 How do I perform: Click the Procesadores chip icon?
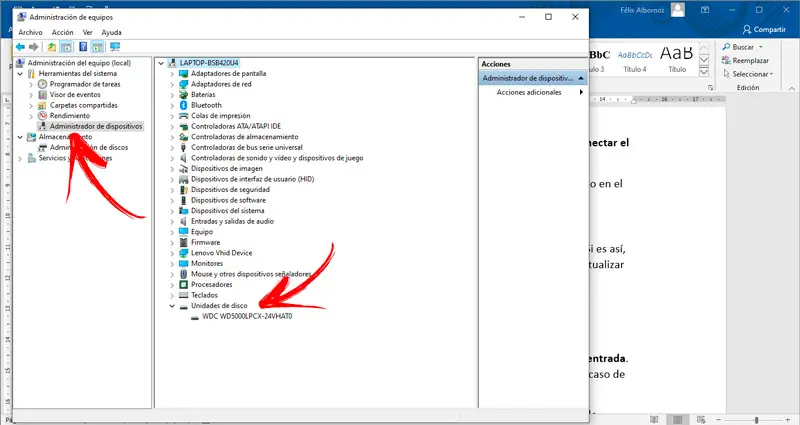pyautogui.click(x=184, y=285)
